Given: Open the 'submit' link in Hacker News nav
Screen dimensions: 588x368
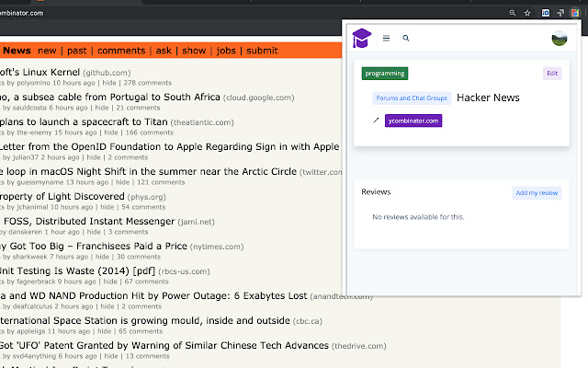Looking at the screenshot, I should tap(262, 51).
